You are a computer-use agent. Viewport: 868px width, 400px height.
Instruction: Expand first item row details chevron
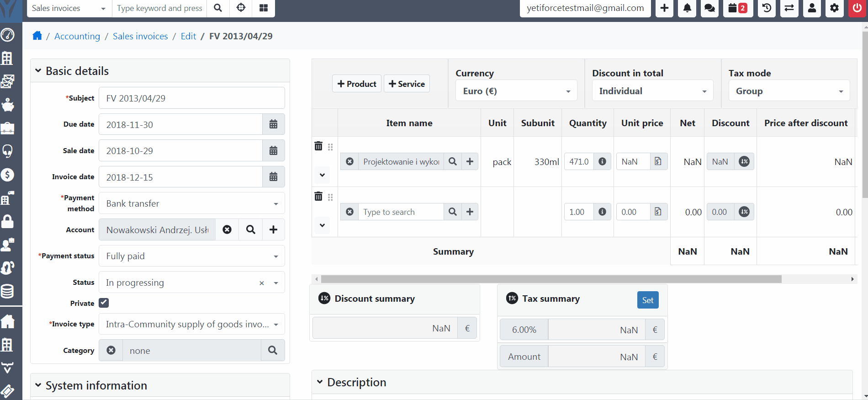[322, 175]
